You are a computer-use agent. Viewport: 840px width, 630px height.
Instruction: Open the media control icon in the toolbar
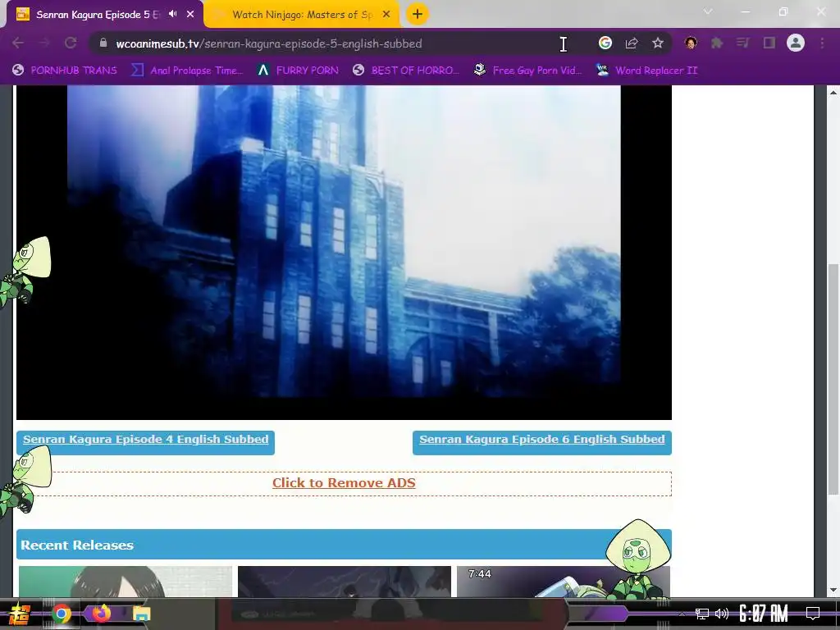(742, 43)
